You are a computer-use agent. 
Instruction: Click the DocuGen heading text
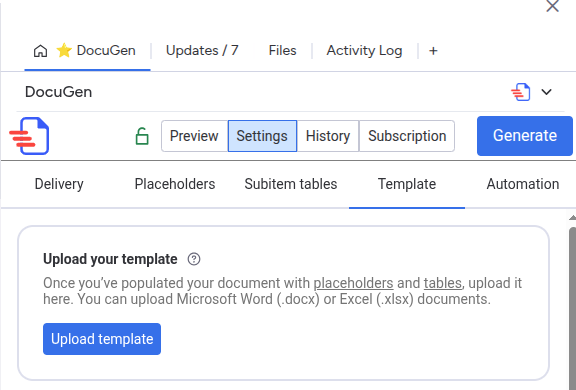point(58,92)
